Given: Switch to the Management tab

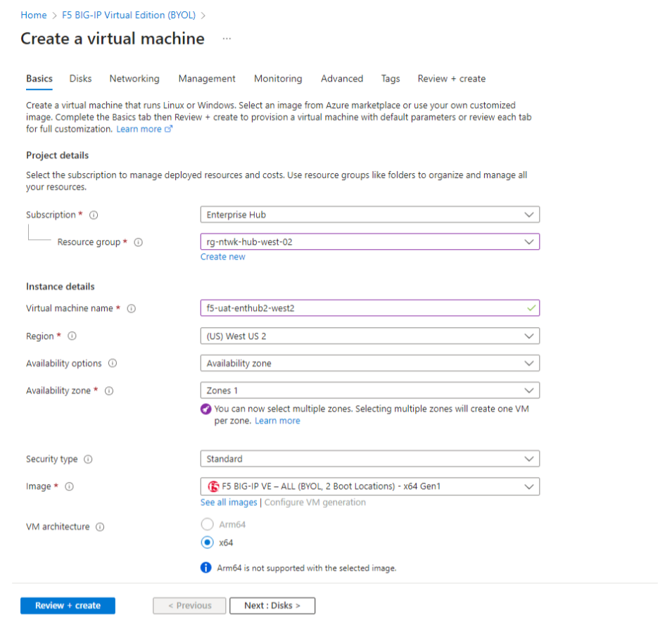Looking at the screenshot, I should (206, 79).
